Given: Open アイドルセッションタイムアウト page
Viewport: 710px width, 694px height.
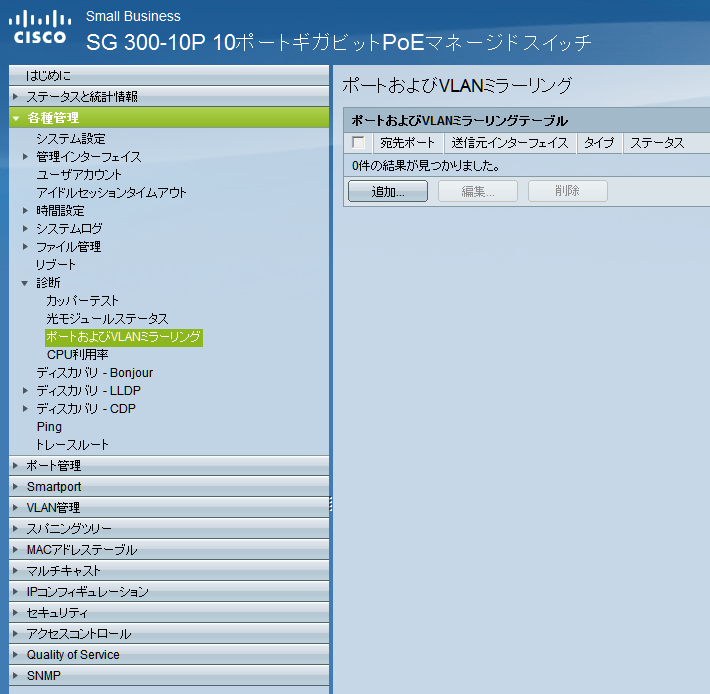Looking at the screenshot, I should [x=111, y=193].
